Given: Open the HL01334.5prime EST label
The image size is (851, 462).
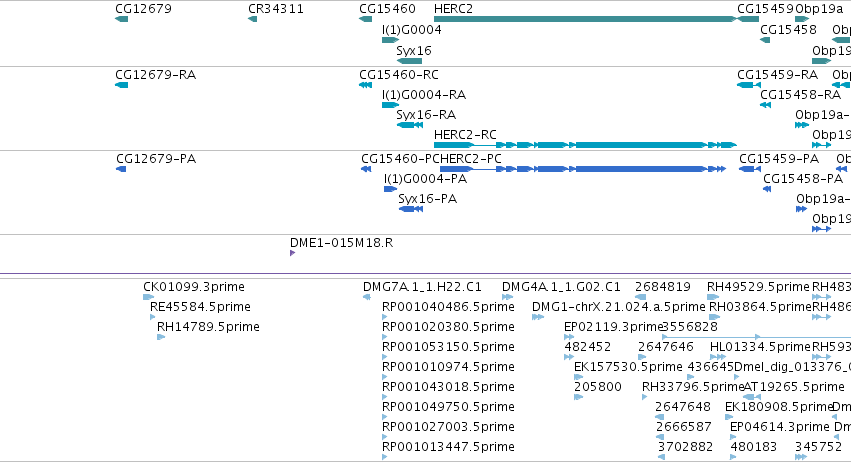Looking at the screenshot, I should coord(760,347).
